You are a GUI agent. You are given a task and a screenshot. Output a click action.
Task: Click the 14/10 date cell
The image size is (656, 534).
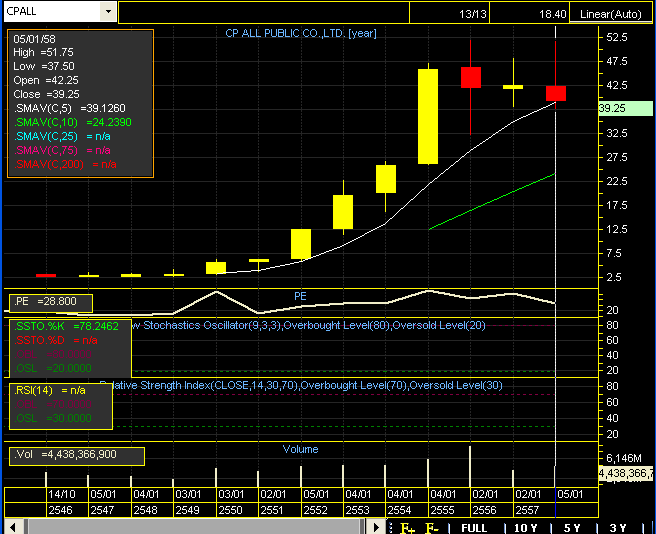(67, 494)
